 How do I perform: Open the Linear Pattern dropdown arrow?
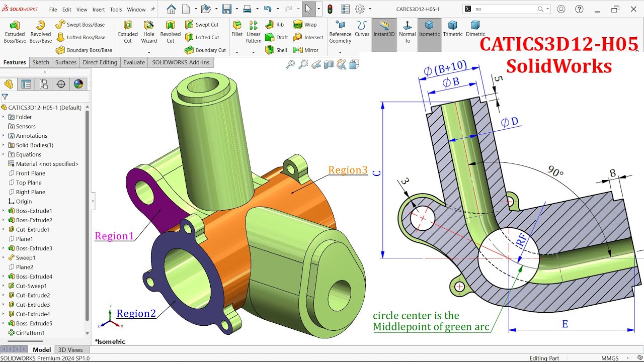point(254,52)
